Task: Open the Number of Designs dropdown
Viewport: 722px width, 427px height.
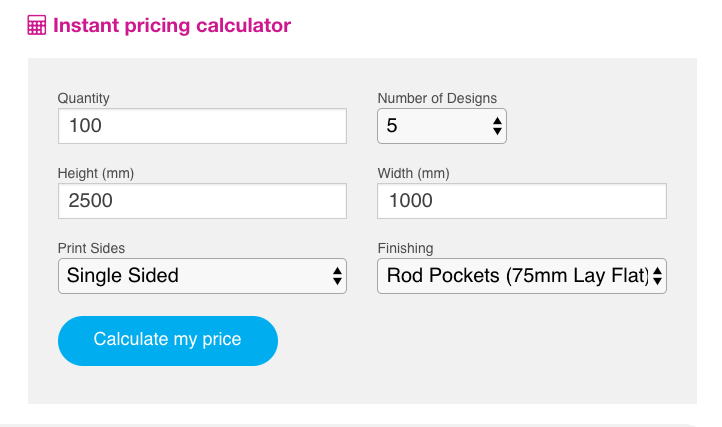Action: pos(442,126)
